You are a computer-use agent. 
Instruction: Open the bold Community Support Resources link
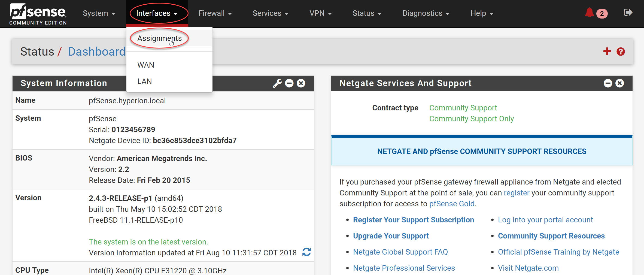click(551, 236)
